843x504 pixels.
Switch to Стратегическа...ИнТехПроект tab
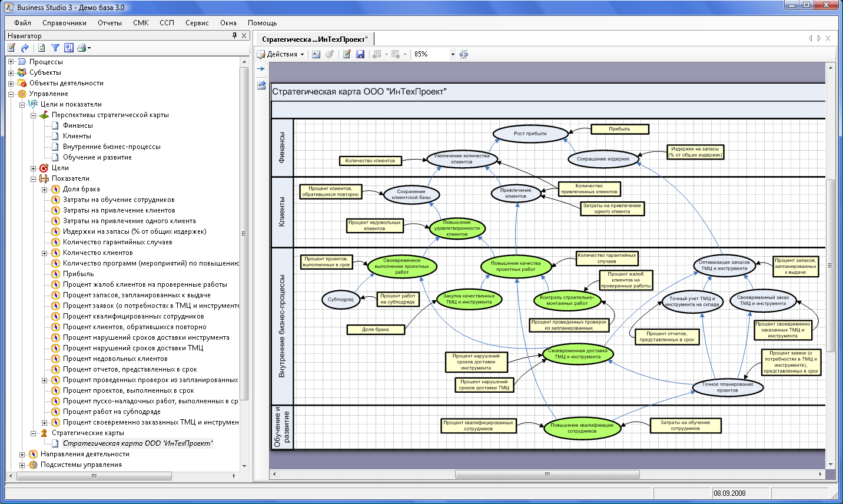(314, 39)
